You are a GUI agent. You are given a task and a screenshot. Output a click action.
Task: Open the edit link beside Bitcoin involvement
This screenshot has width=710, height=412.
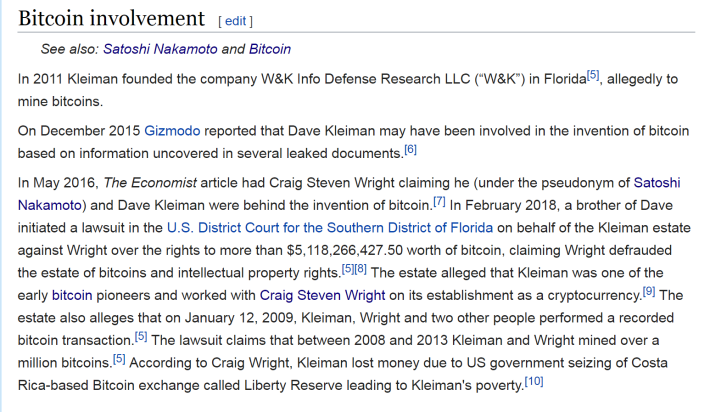[x=235, y=21]
